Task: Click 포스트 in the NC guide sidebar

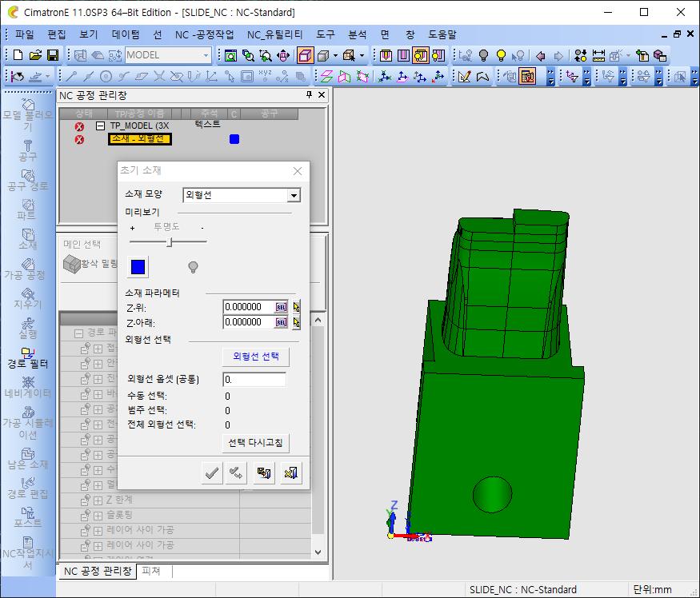Action: click(28, 516)
